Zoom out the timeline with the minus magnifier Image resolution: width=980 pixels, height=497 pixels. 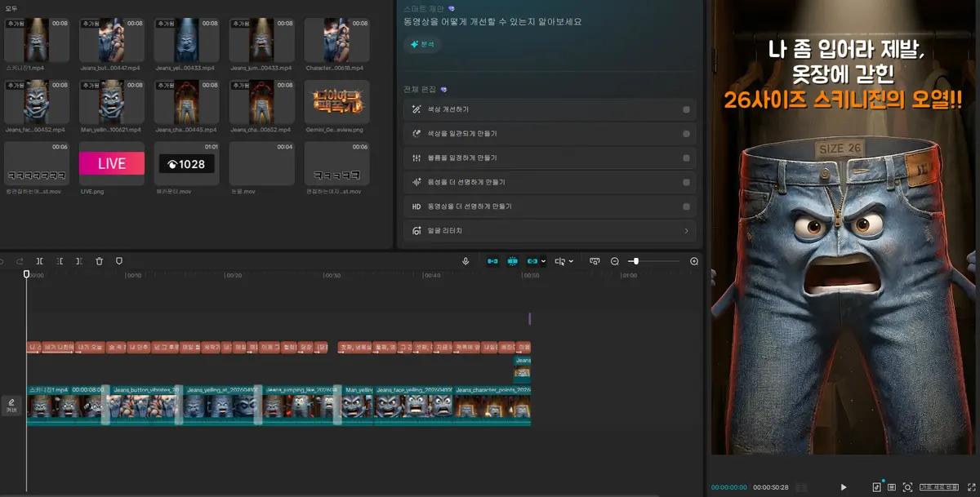[615, 261]
